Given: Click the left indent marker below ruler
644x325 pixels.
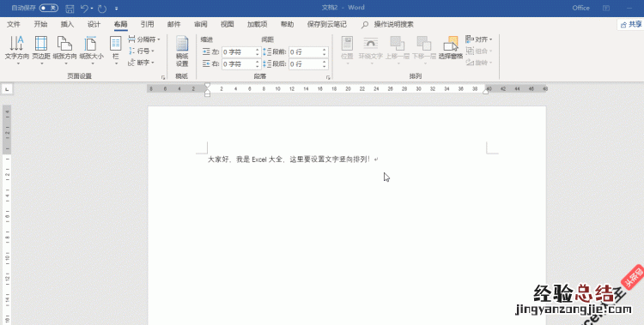Looking at the screenshot, I should [208, 94].
